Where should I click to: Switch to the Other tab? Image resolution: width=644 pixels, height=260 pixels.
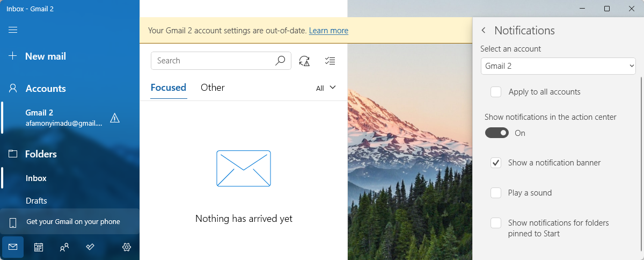(213, 88)
